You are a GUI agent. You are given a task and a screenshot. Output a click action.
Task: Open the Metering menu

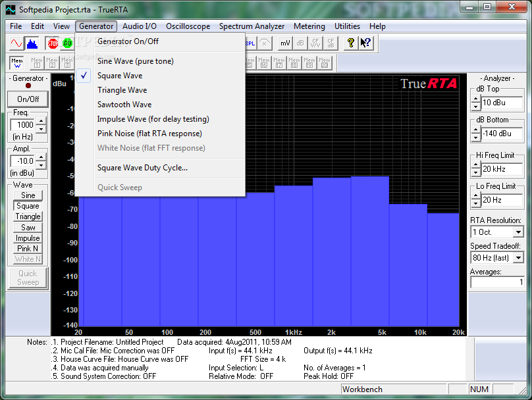[x=309, y=26]
